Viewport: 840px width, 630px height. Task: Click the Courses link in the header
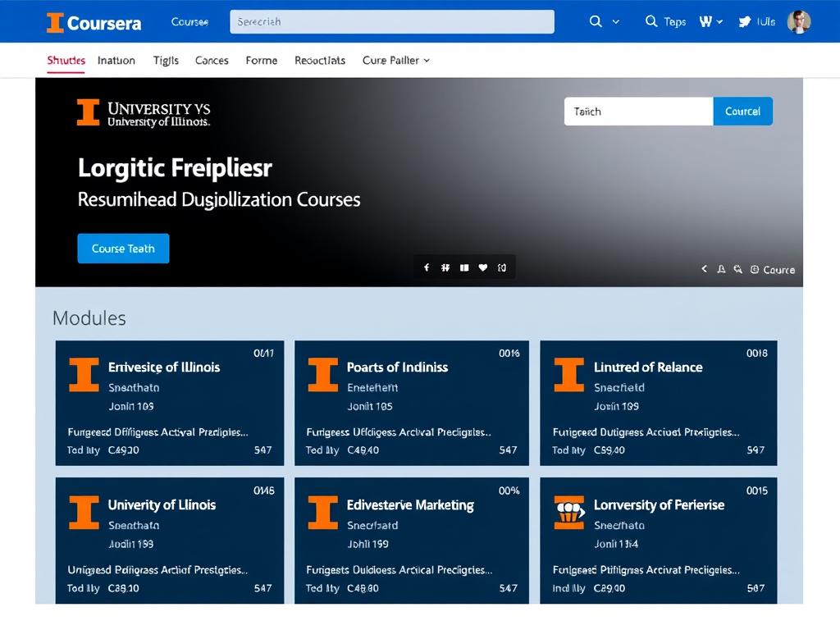coord(189,22)
